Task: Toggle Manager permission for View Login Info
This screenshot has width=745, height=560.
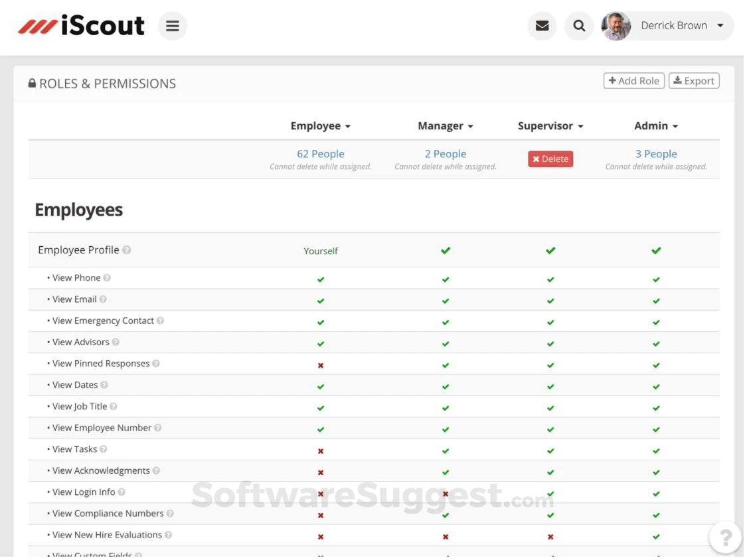Action: [x=445, y=494]
